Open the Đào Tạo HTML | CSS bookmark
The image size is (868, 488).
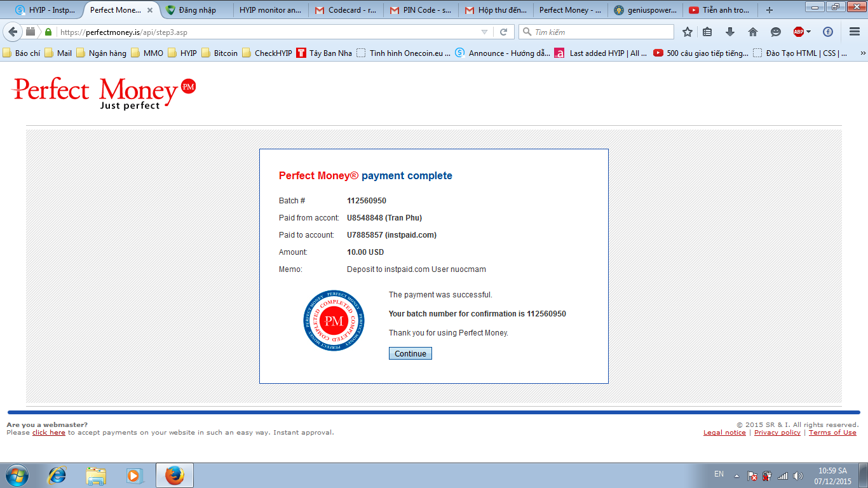[800, 53]
